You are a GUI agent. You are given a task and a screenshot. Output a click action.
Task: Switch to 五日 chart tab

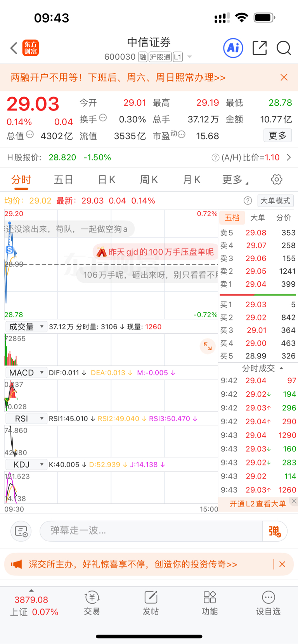[x=64, y=180]
